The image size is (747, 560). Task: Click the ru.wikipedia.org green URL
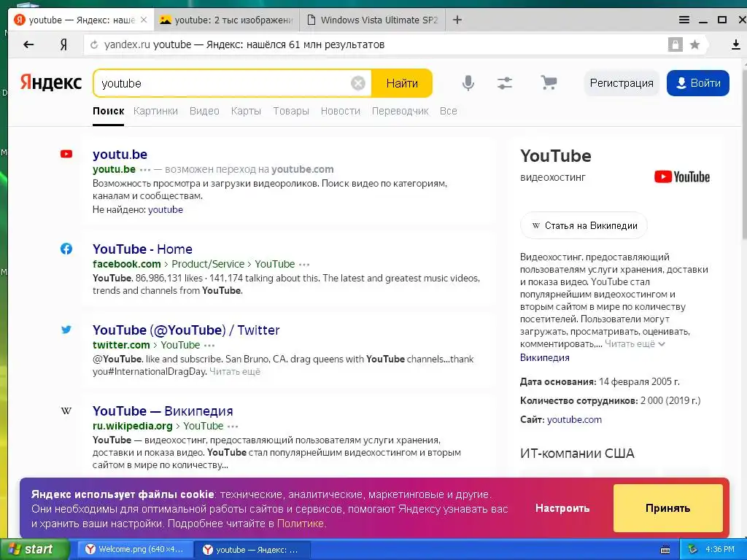tap(133, 426)
